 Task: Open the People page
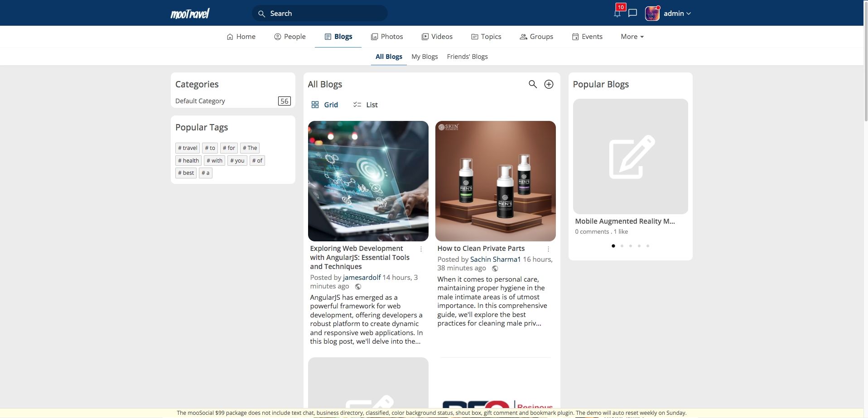click(x=290, y=37)
